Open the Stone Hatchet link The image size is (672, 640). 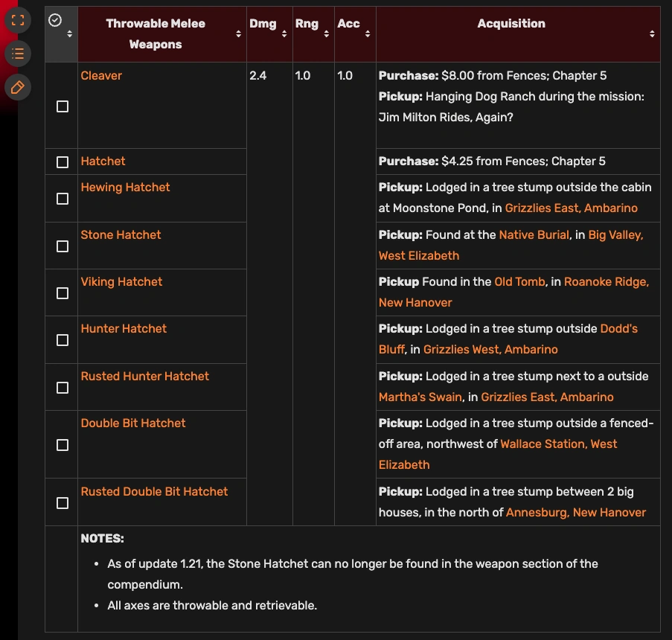pos(121,235)
